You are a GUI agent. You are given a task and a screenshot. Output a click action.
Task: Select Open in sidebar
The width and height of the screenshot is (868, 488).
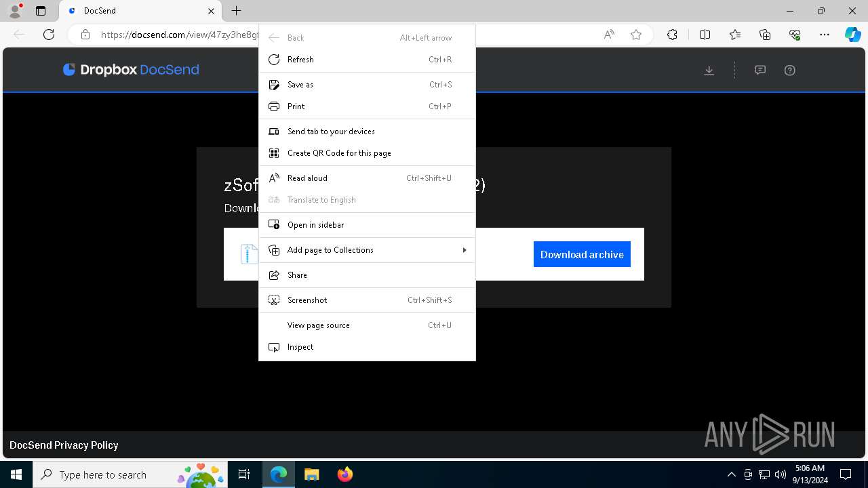pyautogui.click(x=367, y=225)
